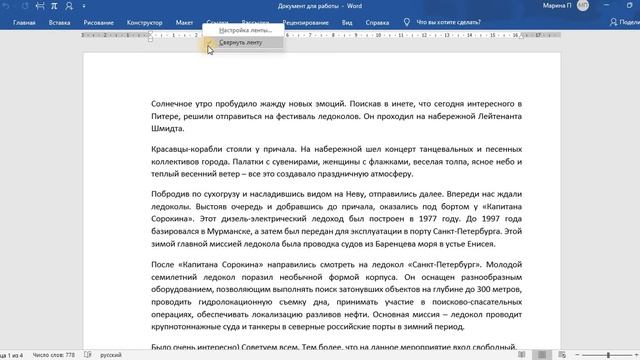640x360 pixels.
Task: Click 'Число слов: 778' in status bar
Action: 53,355
